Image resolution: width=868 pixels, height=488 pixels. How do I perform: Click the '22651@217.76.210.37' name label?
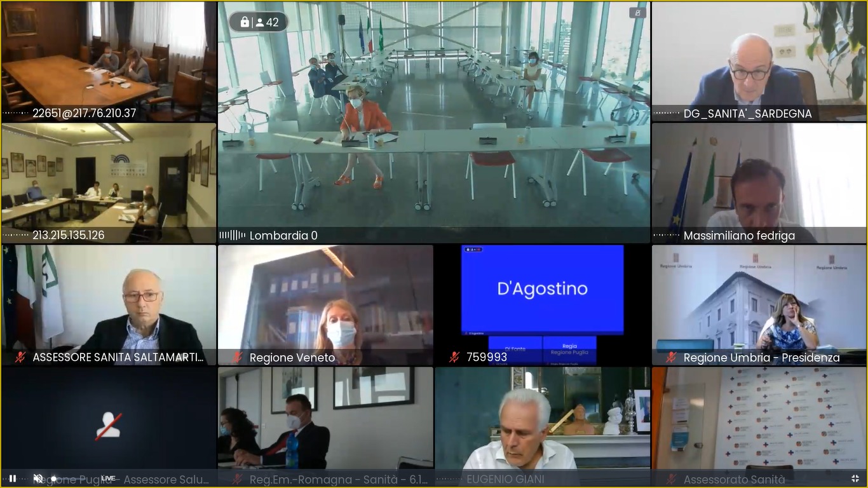pyautogui.click(x=85, y=114)
